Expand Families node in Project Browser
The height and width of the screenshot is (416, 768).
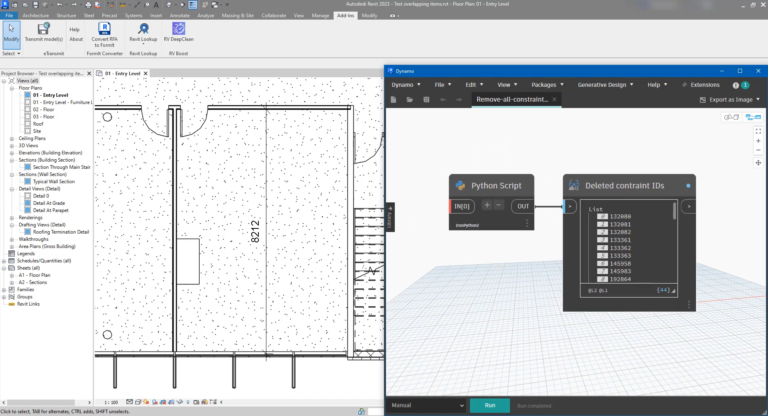pos(4,290)
